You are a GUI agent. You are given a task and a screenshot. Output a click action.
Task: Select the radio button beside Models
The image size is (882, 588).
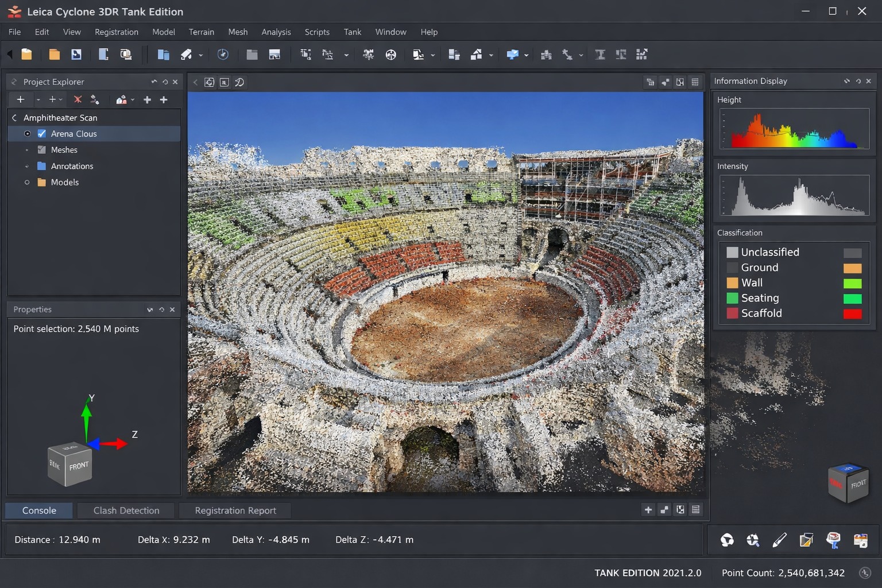(x=27, y=182)
